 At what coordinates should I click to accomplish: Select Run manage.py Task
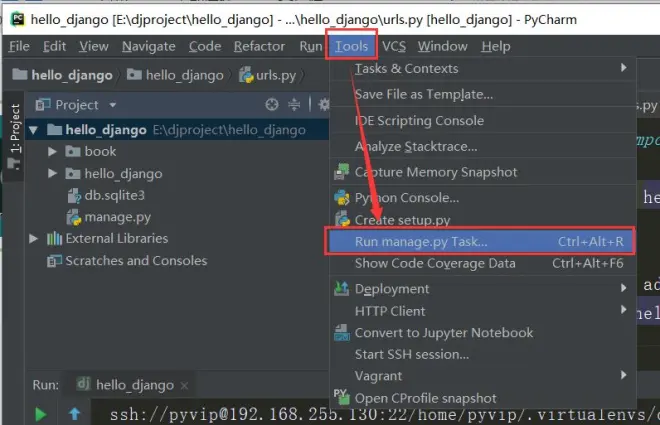pyautogui.click(x=481, y=242)
